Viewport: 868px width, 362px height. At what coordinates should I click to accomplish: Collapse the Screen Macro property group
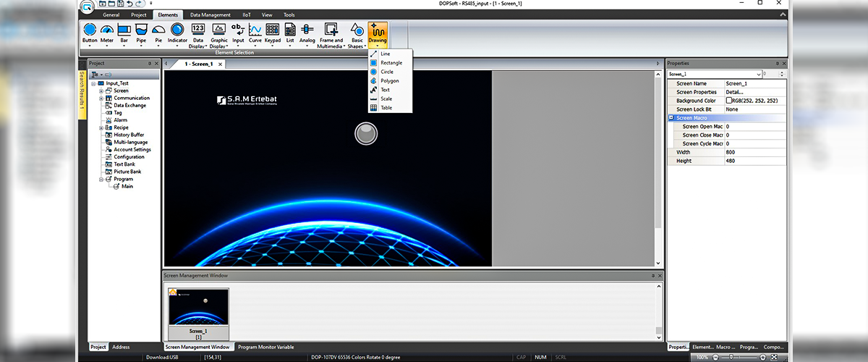[x=671, y=117]
